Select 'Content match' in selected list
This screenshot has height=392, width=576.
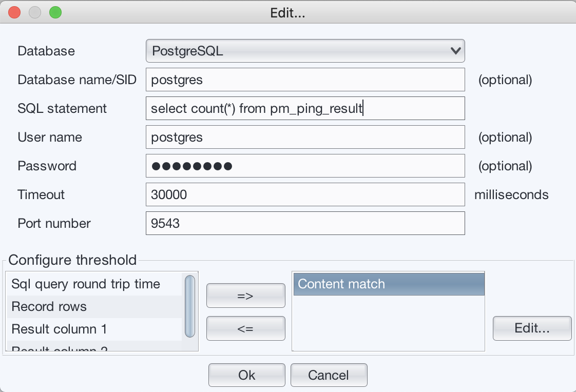[x=389, y=284]
